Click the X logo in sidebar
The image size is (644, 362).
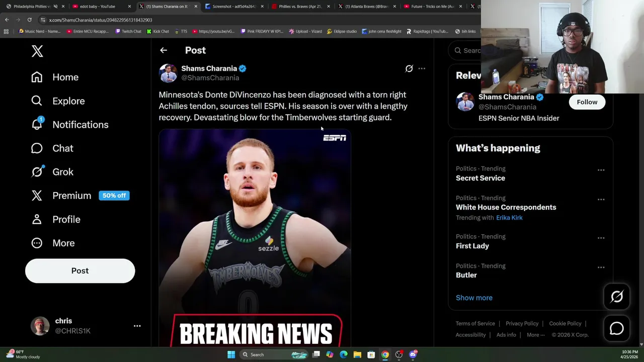point(37,51)
